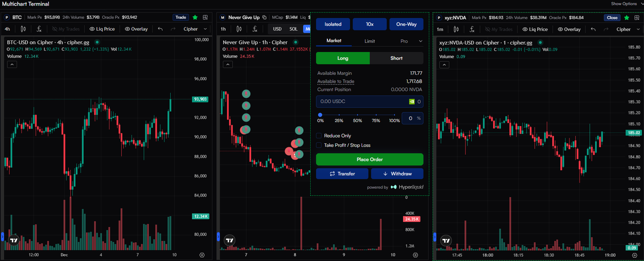Switch to Market order tab
Screen dimensions: 644x261
click(x=334, y=41)
